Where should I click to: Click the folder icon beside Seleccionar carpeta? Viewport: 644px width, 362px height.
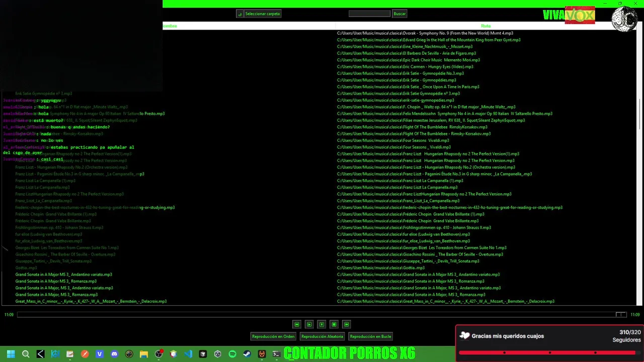[240, 14]
